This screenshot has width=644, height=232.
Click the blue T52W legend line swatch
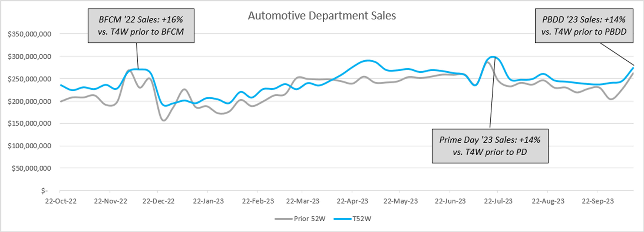point(343,219)
